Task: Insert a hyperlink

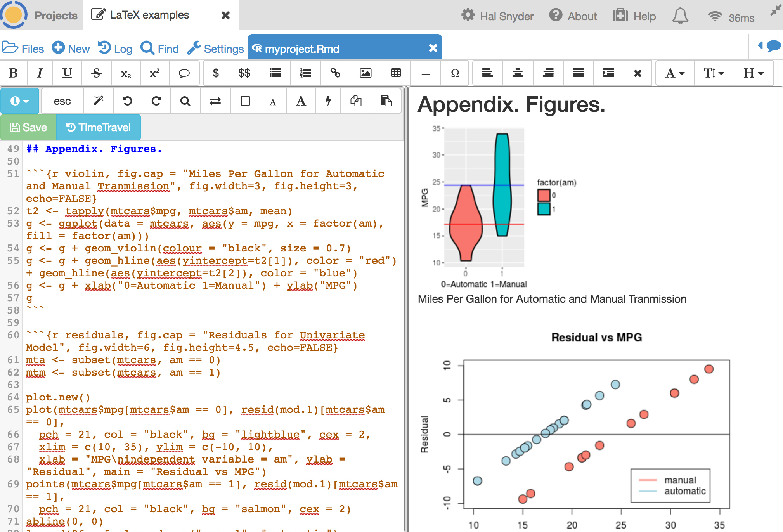Action: click(x=335, y=73)
